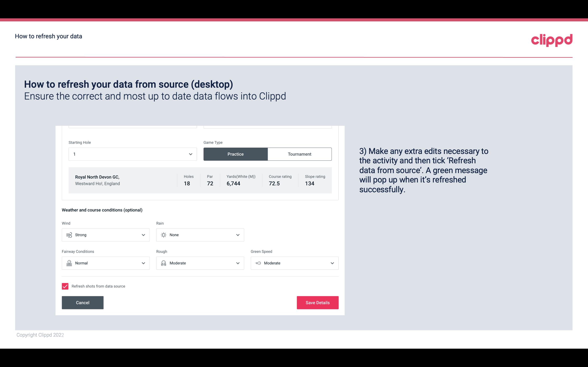The height and width of the screenshot is (367, 588).
Task: Toggle 'Refresh shots from data source' checkbox
Action: (65, 286)
